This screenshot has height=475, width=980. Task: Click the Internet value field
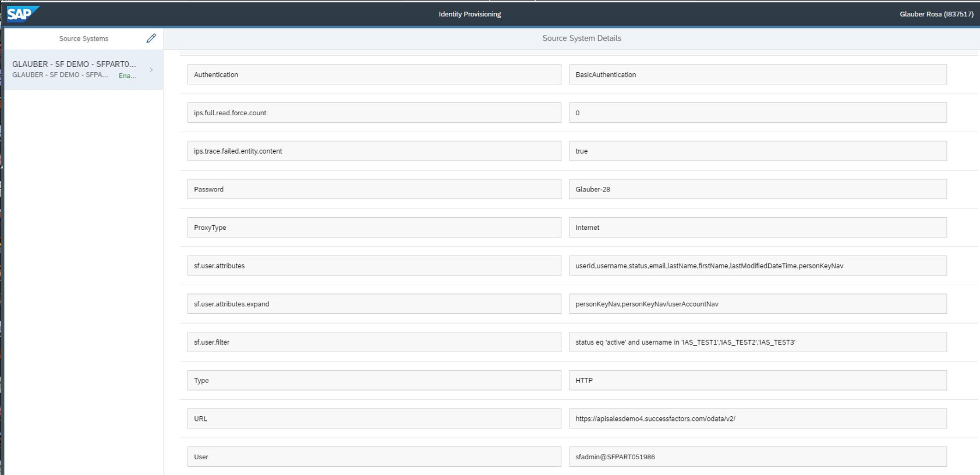click(x=758, y=228)
